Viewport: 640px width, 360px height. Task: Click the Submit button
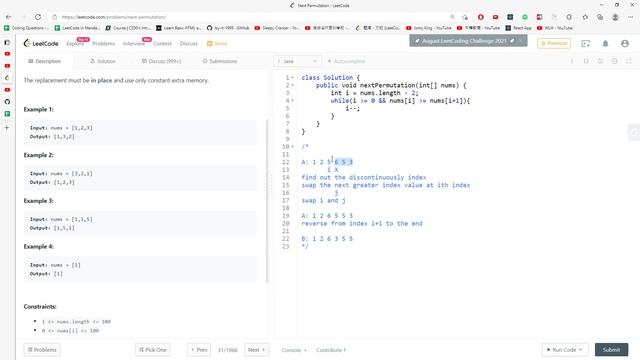click(x=611, y=350)
